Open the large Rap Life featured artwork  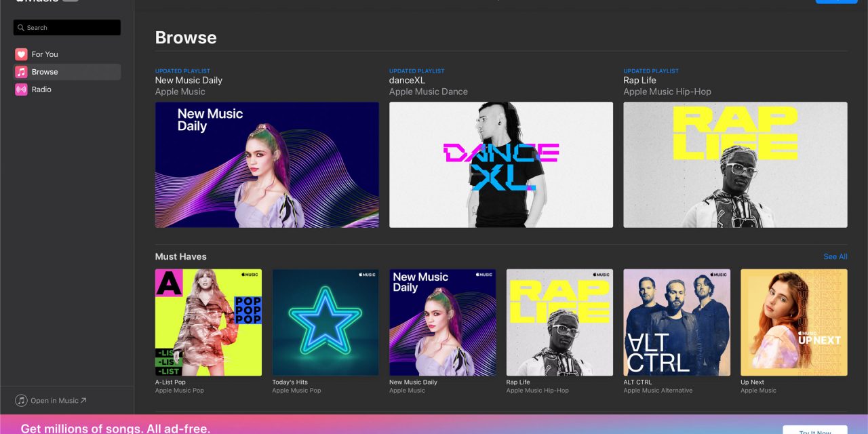735,165
